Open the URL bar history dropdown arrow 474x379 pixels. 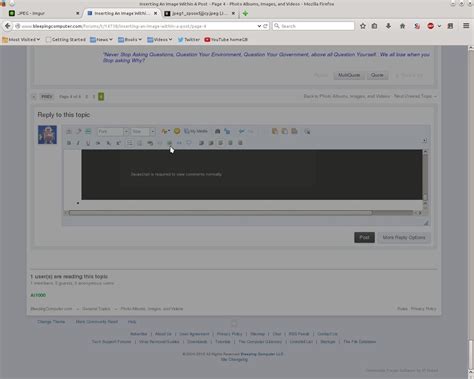click(259, 26)
